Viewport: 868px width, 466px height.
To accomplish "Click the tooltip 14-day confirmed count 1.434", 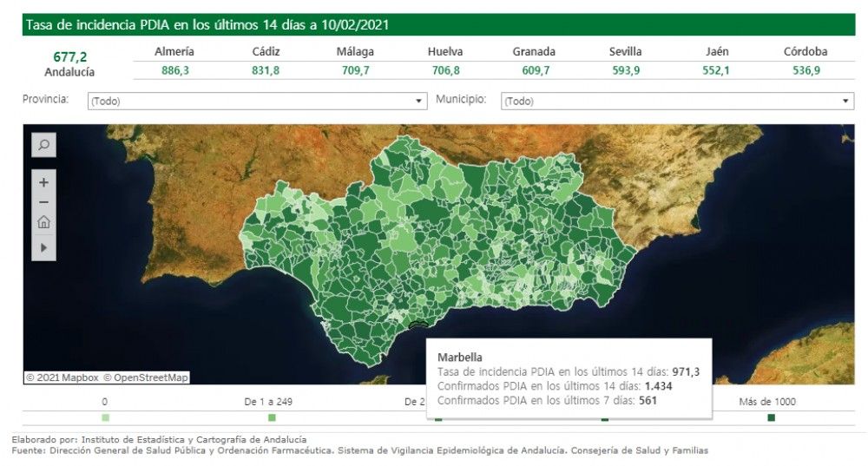I will (658, 386).
